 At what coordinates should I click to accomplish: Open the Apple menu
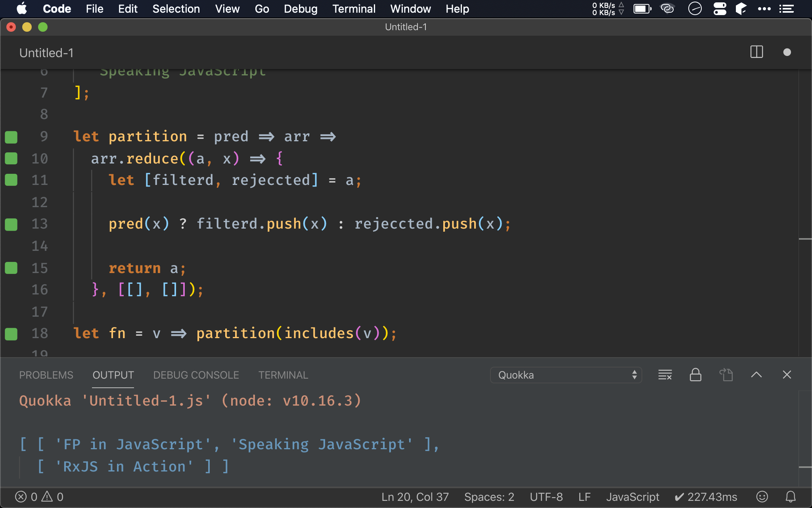22,8
